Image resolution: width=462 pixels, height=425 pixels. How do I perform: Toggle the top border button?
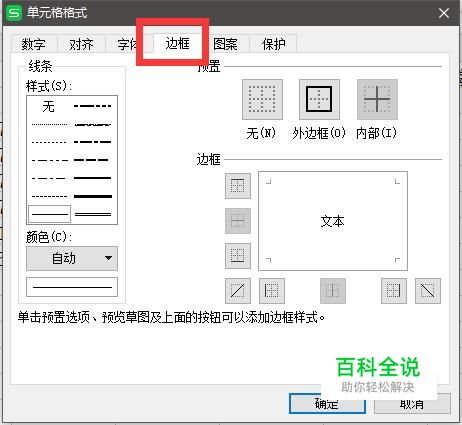click(238, 186)
